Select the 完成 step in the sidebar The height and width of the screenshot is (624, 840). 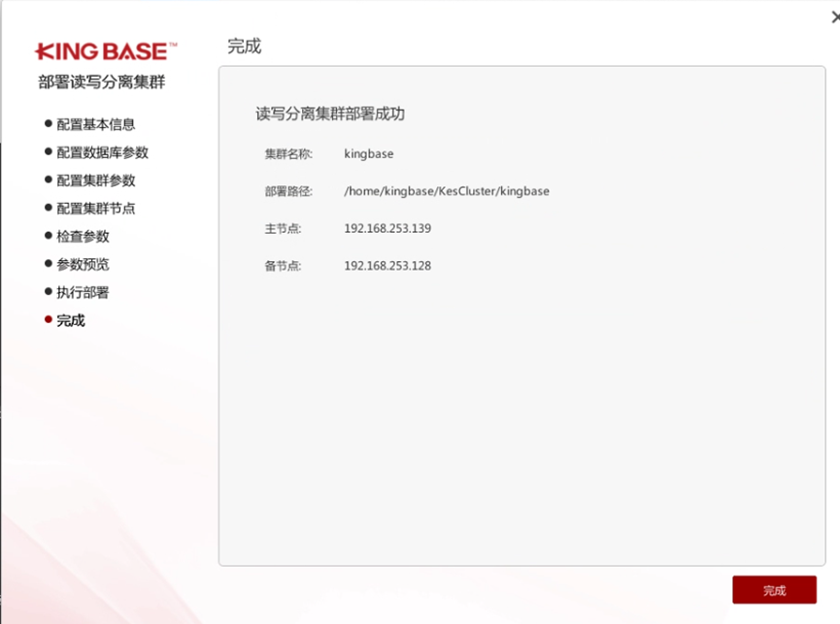(70, 320)
